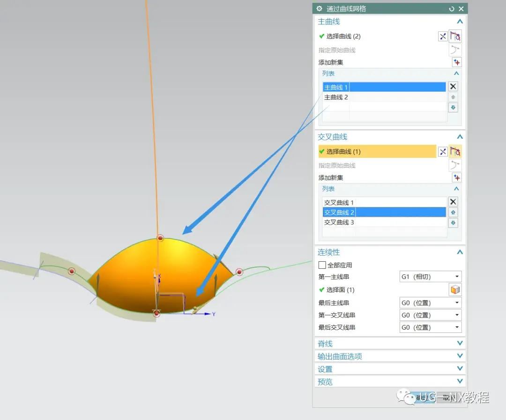This screenshot has height=420, width=506.
Task: Open 第一主线串 continuity dropdown
Action: pos(430,276)
